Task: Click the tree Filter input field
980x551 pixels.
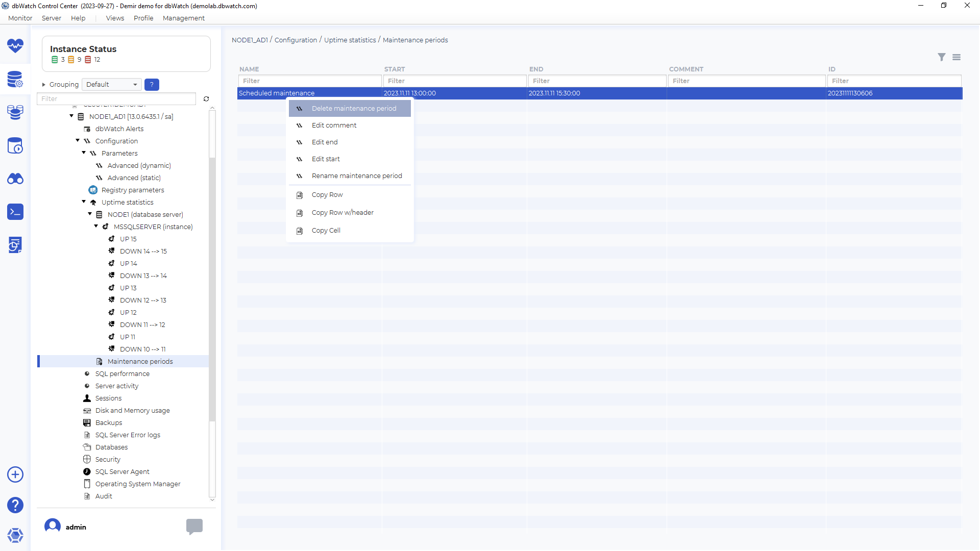Action: (116, 99)
